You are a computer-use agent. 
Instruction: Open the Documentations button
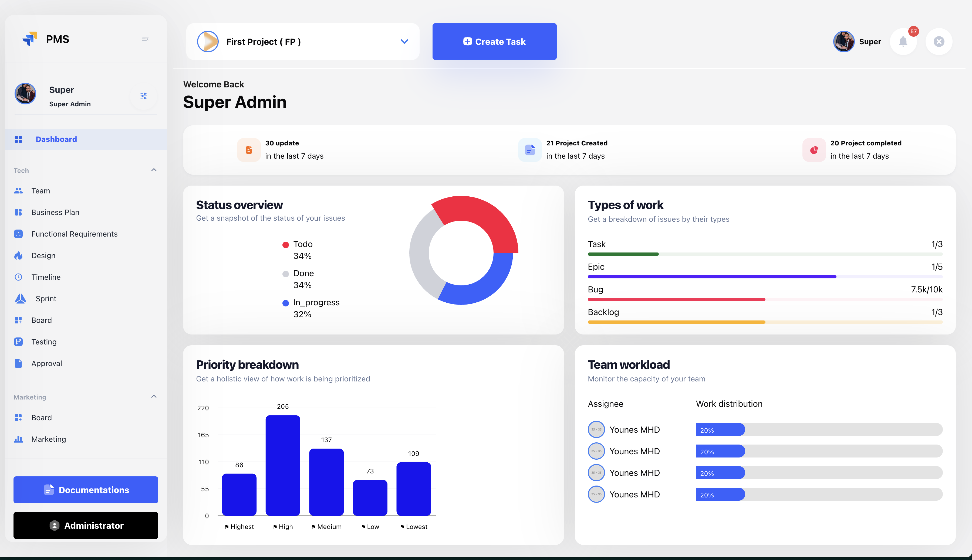86,490
